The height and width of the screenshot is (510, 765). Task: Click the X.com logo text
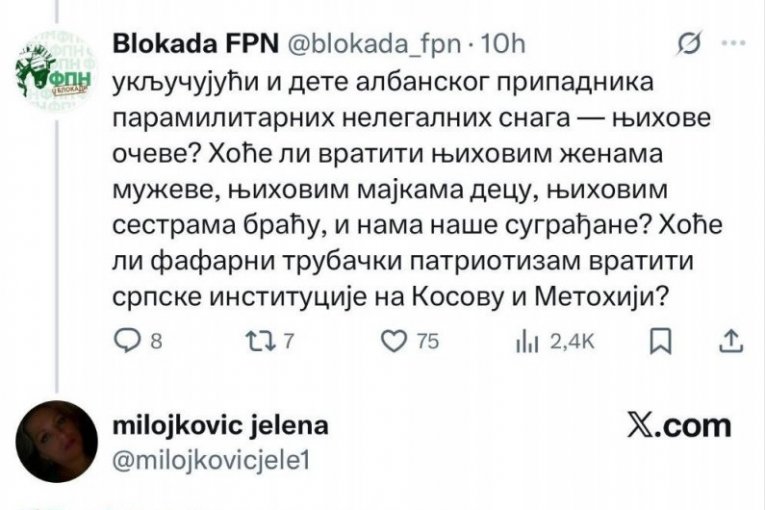point(679,427)
